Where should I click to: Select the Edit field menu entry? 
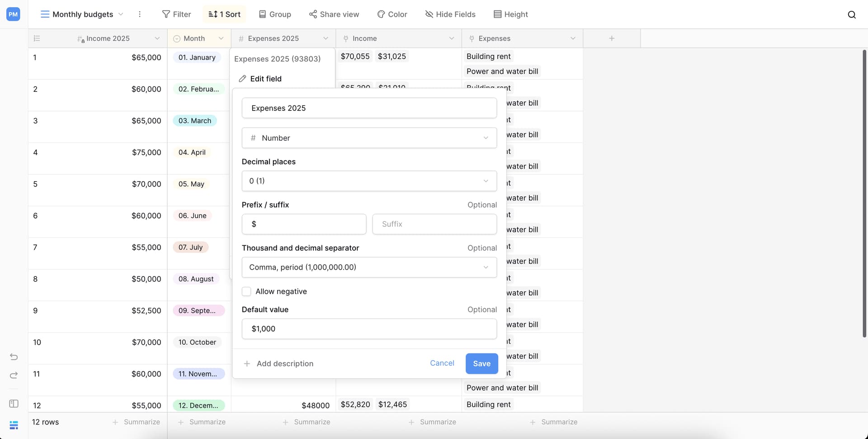tap(265, 79)
